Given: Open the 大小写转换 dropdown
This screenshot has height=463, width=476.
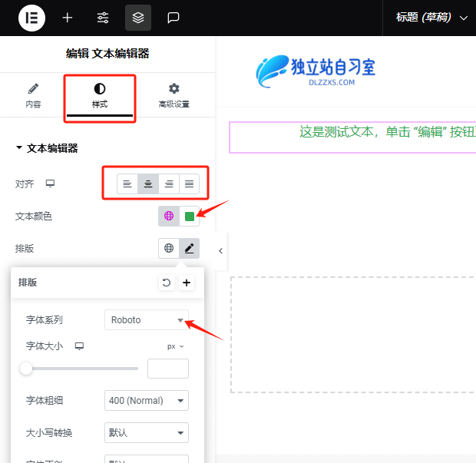Looking at the screenshot, I should click(x=147, y=432).
